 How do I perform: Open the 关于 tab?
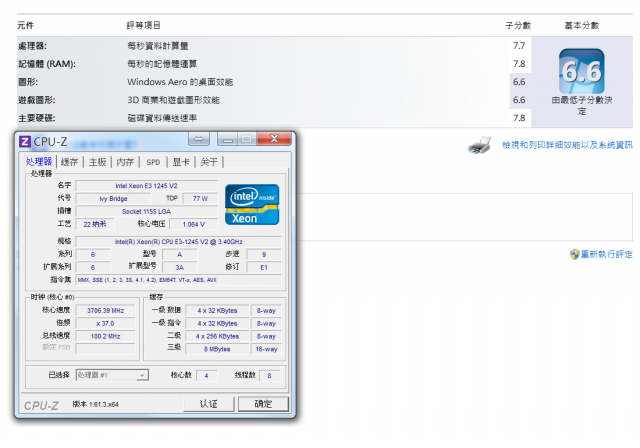point(209,162)
